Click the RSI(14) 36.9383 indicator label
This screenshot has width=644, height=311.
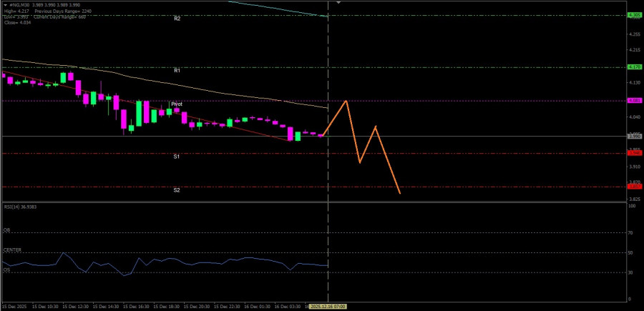(x=20, y=207)
